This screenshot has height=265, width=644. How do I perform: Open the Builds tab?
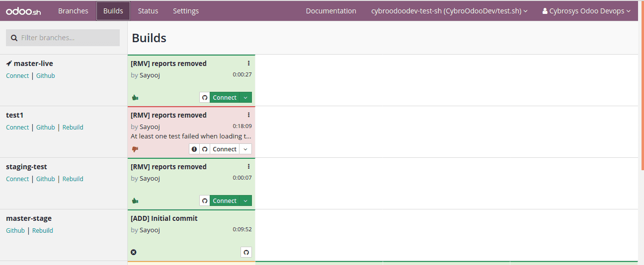click(113, 11)
